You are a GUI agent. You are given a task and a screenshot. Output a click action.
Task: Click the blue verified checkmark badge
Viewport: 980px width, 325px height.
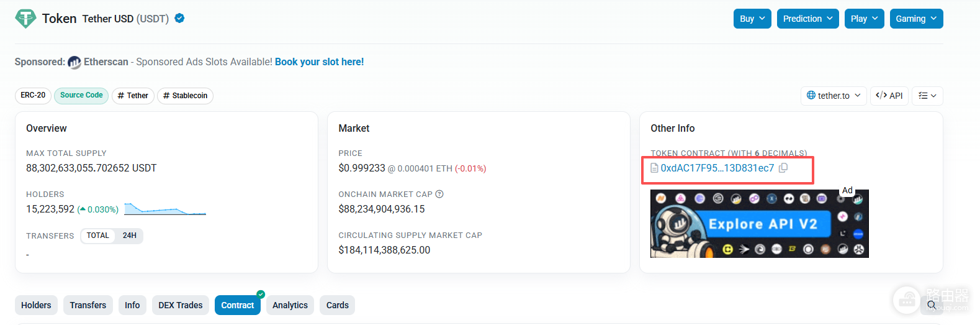click(179, 19)
